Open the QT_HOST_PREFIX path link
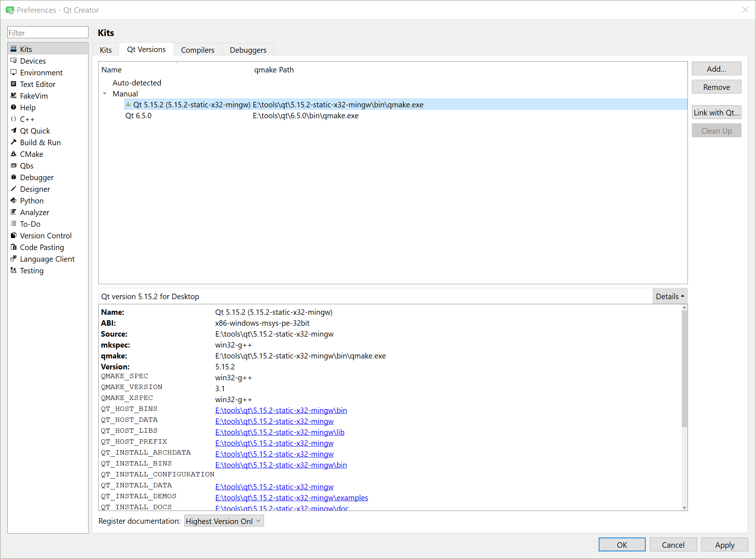Screen dimensions: 756x559 274,443
